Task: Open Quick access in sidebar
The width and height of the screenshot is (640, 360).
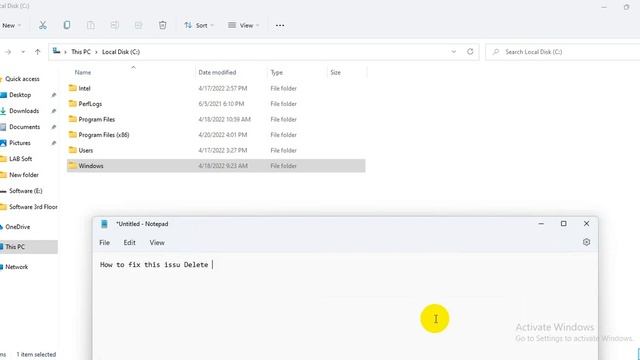Action: (x=22, y=79)
